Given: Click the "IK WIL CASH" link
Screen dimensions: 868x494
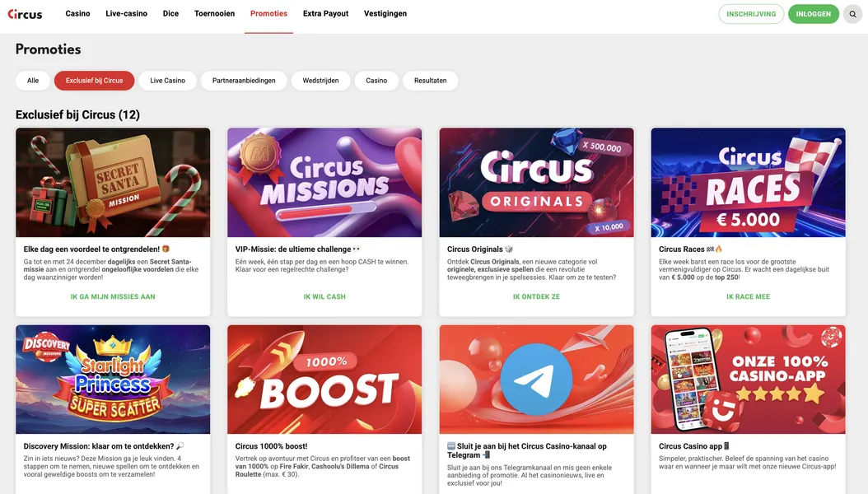Looking at the screenshot, I should coord(324,296).
